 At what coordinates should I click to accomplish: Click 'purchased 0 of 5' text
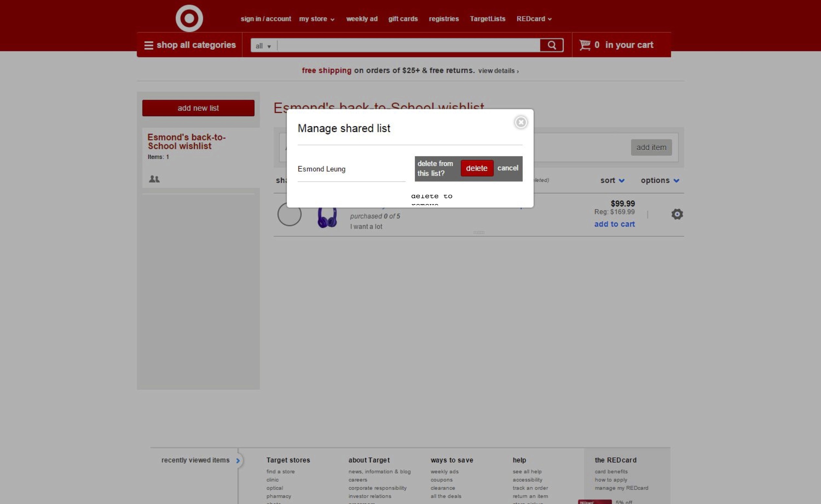[x=375, y=216]
